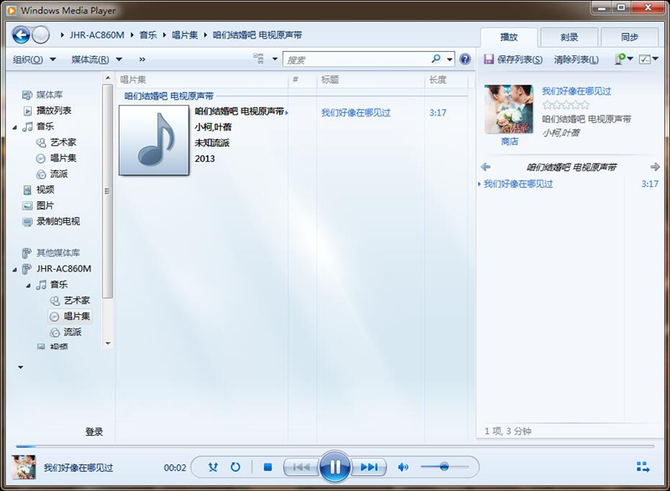Click 音乐 in the breadcrumb path

click(148, 35)
